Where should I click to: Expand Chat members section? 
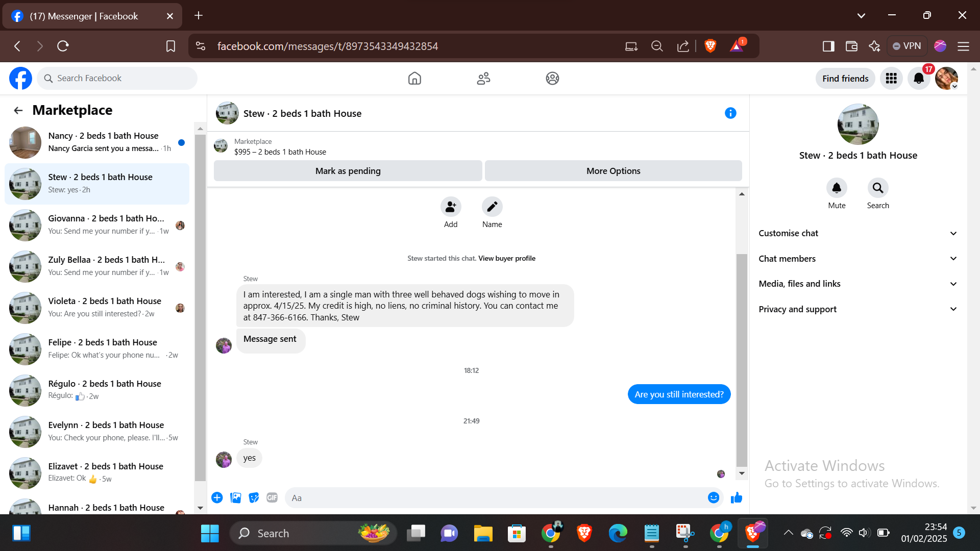857,259
